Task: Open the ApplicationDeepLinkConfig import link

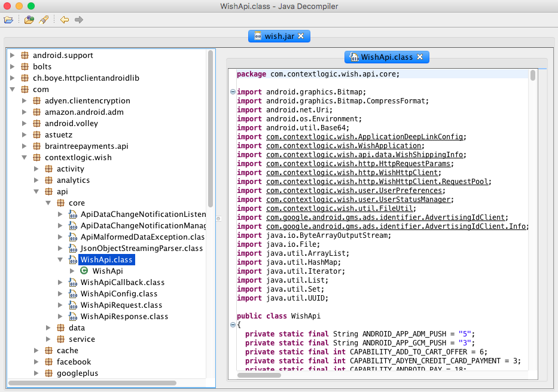Action: point(365,137)
